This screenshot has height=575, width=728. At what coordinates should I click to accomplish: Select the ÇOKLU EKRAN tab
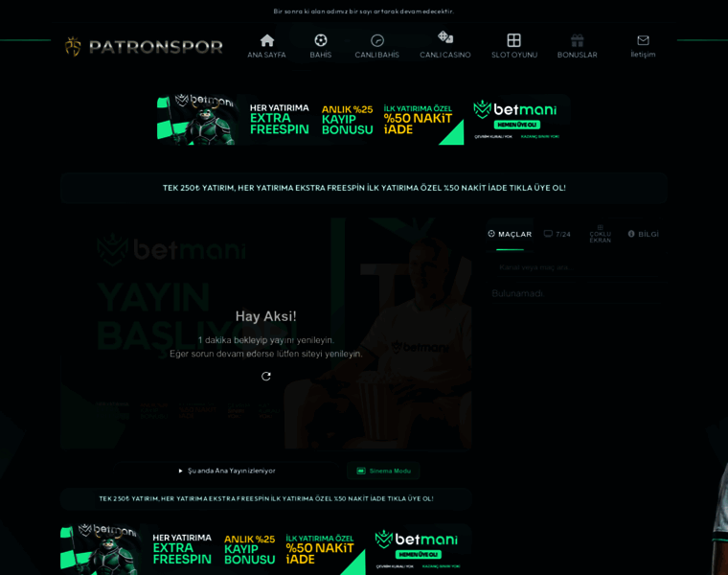click(x=601, y=234)
